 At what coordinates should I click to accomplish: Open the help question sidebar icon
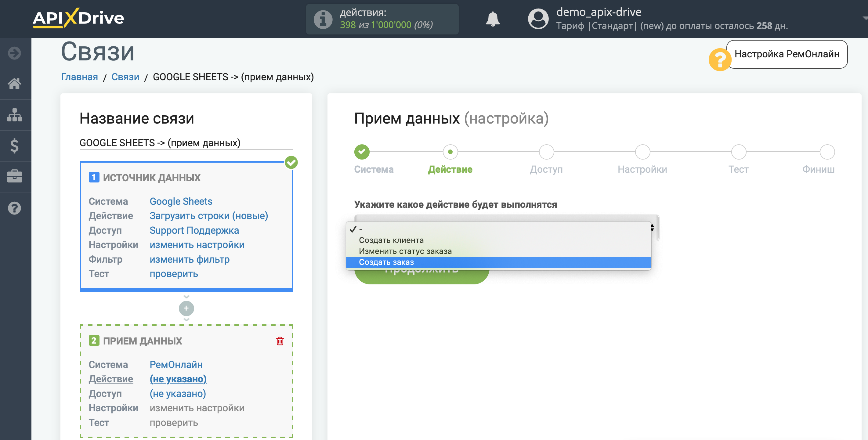(14, 208)
